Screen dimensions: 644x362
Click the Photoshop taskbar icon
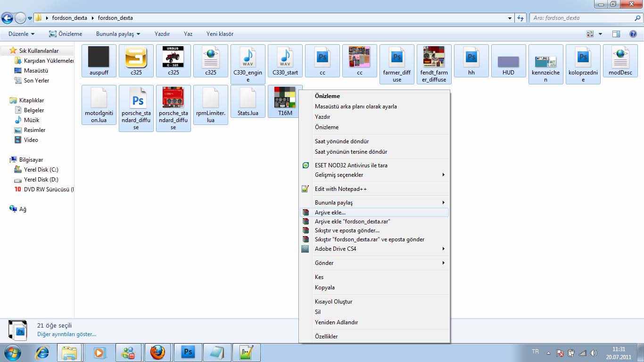(x=188, y=352)
